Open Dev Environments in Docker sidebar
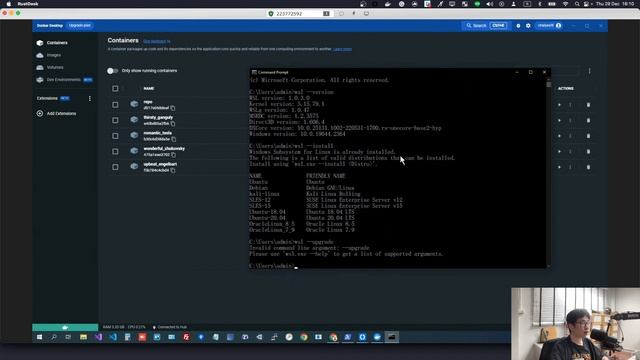This screenshot has height=360, width=640. (64, 80)
